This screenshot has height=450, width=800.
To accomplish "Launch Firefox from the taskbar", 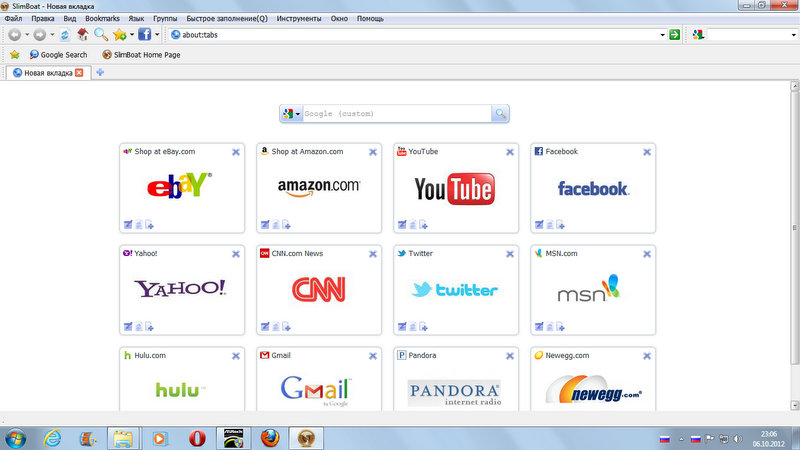I will pyautogui.click(x=270, y=438).
